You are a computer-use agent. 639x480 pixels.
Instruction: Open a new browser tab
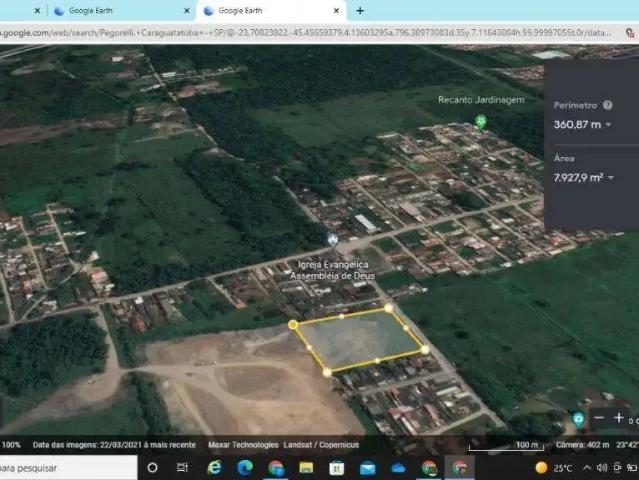[360, 11]
